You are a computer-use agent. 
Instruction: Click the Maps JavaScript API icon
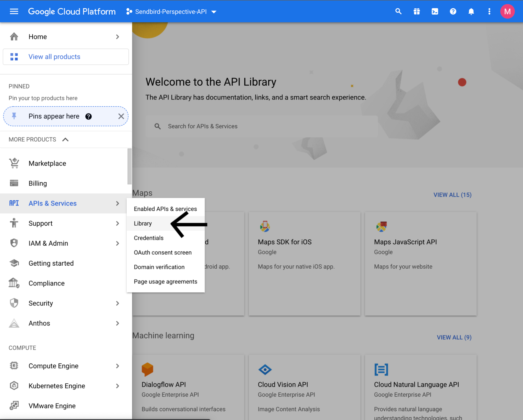click(381, 227)
